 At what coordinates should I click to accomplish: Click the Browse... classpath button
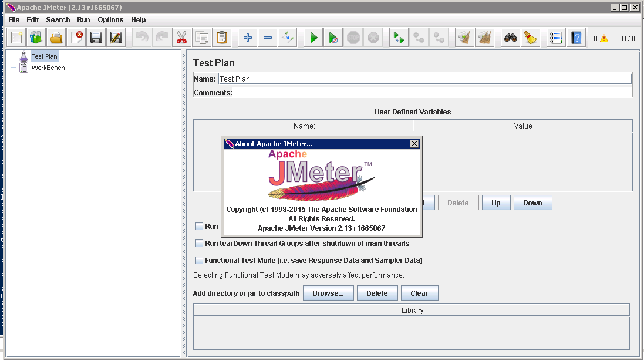(328, 293)
